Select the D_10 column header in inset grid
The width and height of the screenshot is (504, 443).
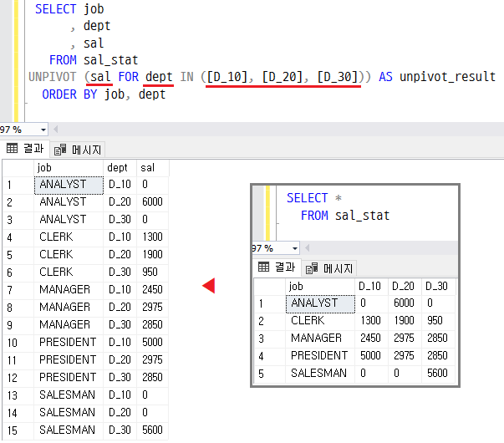[x=371, y=287]
